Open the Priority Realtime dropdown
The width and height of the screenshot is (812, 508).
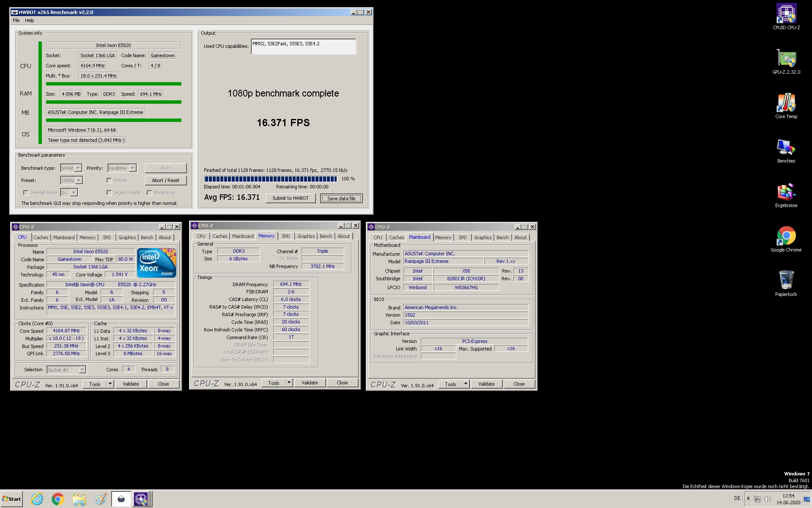click(133, 168)
